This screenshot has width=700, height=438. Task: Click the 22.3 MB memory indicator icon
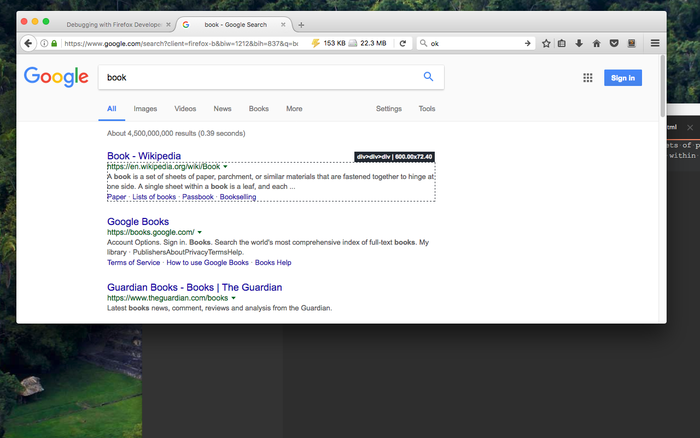coord(353,43)
